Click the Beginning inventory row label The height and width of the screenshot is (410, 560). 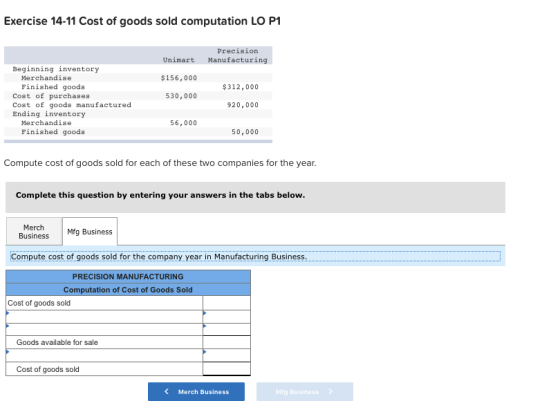tap(56, 69)
